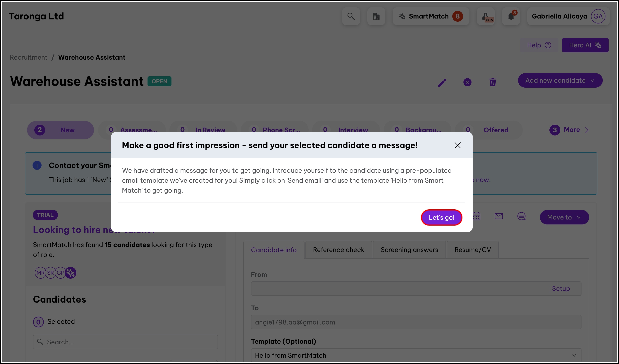Click the search magnifier icon in header
Viewport: 619px width, 364px height.
tap(351, 16)
